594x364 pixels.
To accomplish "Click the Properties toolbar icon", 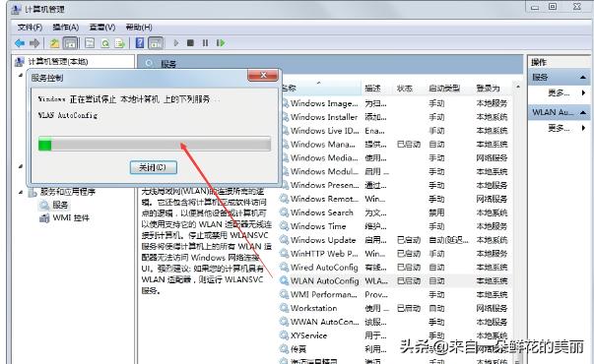I will tap(90, 43).
